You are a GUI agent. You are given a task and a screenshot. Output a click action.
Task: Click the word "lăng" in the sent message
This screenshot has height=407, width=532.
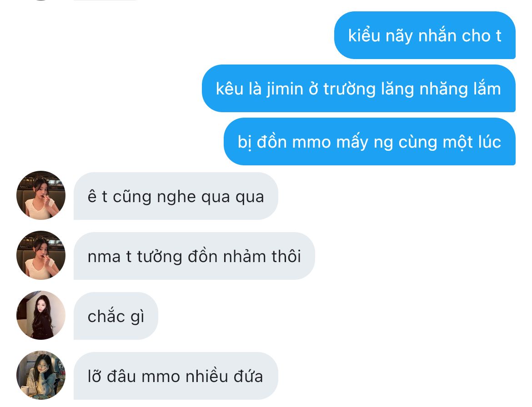tap(397, 89)
